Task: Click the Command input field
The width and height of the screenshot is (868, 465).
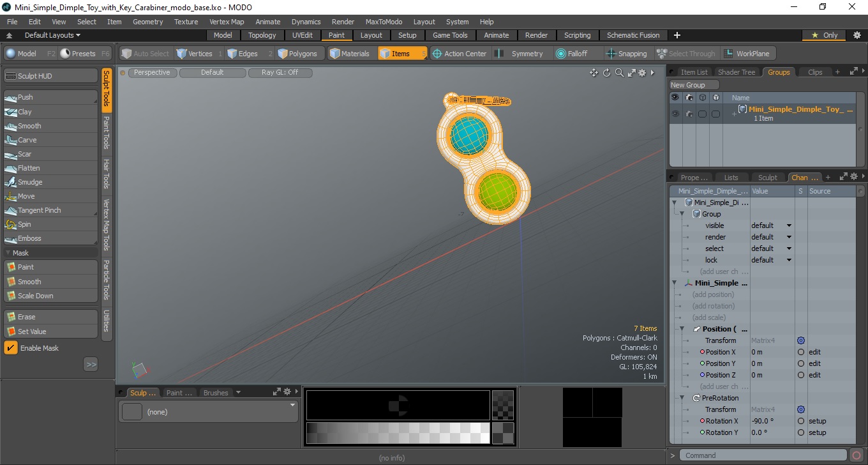Action: pyautogui.click(x=763, y=455)
